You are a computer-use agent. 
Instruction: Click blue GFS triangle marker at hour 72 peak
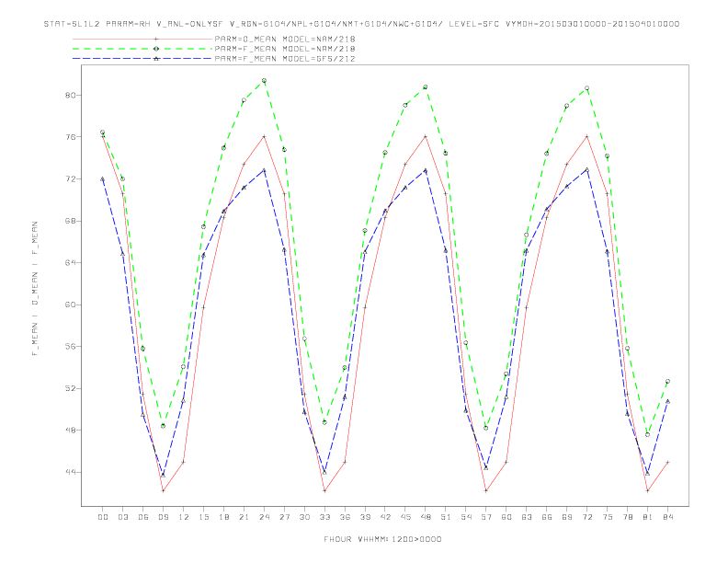[x=586, y=169]
